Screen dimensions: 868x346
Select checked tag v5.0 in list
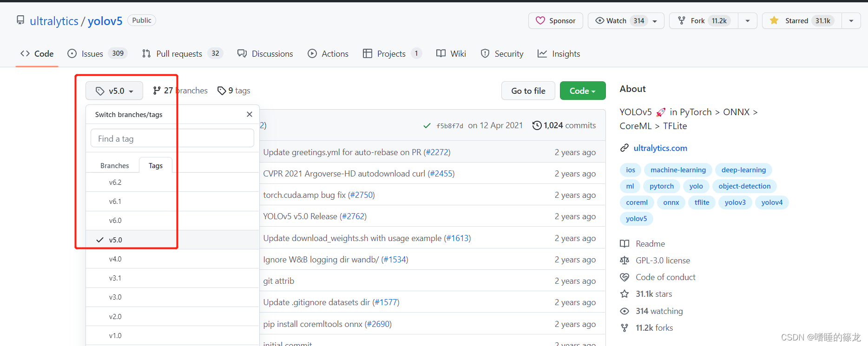click(x=172, y=240)
